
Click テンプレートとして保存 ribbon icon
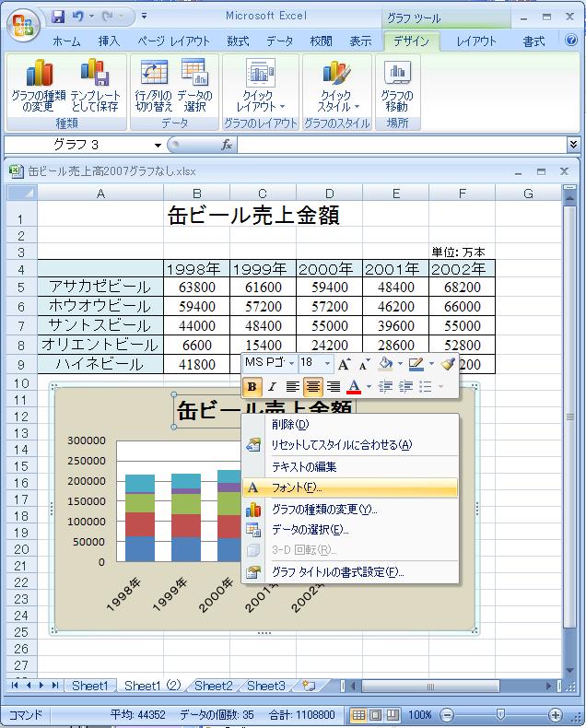(x=95, y=86)
